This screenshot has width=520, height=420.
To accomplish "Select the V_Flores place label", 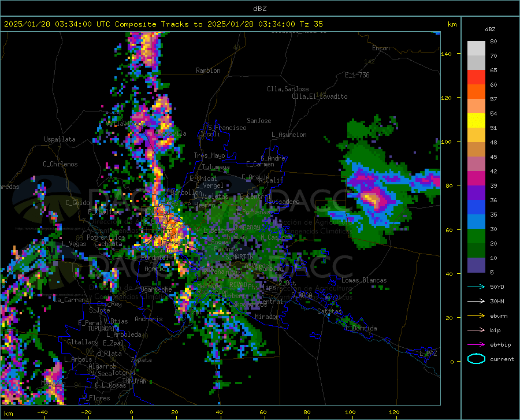I will click(x=96, y=398).
